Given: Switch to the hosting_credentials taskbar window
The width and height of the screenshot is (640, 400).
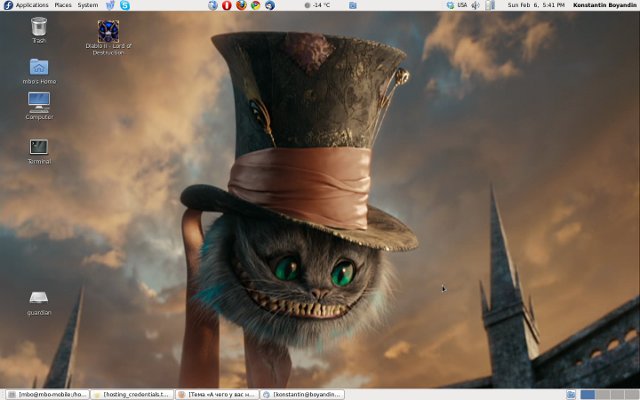Looking at the screenshot, I should [132, 394].
